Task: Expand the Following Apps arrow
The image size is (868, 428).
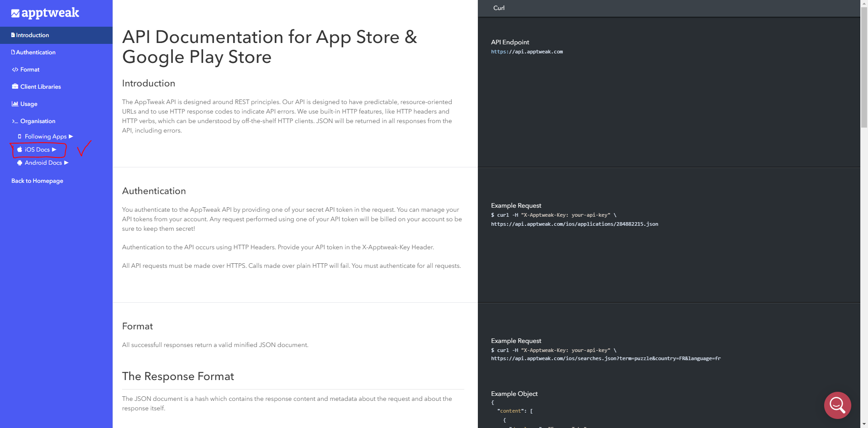Action: tap(71, 136)
